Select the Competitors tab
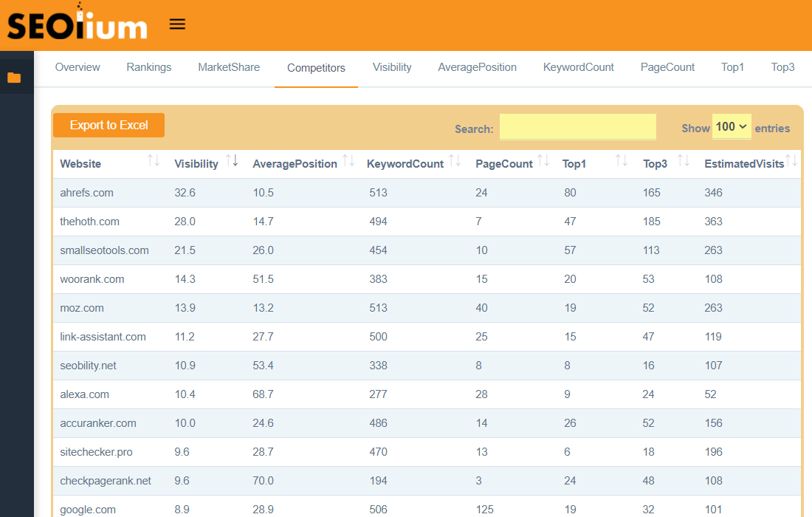This screenshot has width=812, height=517. [316, 68]
